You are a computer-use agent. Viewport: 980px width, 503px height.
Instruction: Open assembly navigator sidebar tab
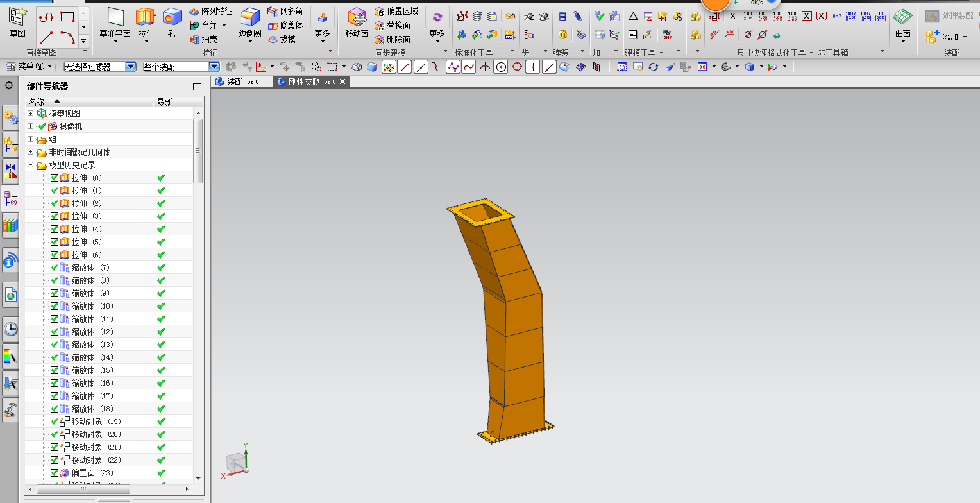(x=10, y=145)
